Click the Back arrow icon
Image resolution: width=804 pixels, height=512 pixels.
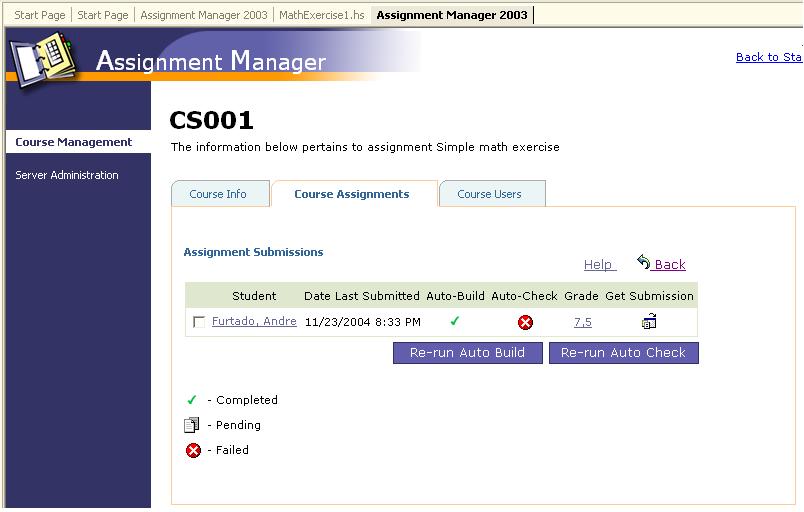pos(644,262)
